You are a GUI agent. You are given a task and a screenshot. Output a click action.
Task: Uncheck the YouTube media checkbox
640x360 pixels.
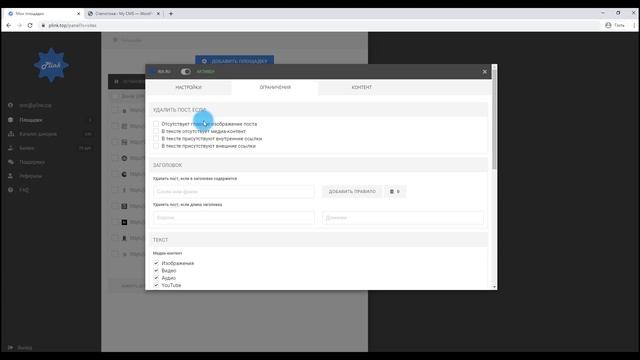[x=156, y=285]
